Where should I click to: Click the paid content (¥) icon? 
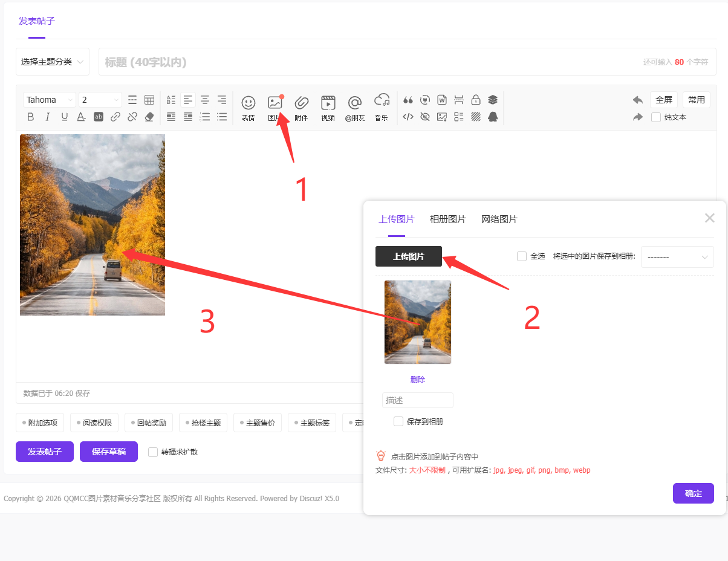[x=425, y=100]
